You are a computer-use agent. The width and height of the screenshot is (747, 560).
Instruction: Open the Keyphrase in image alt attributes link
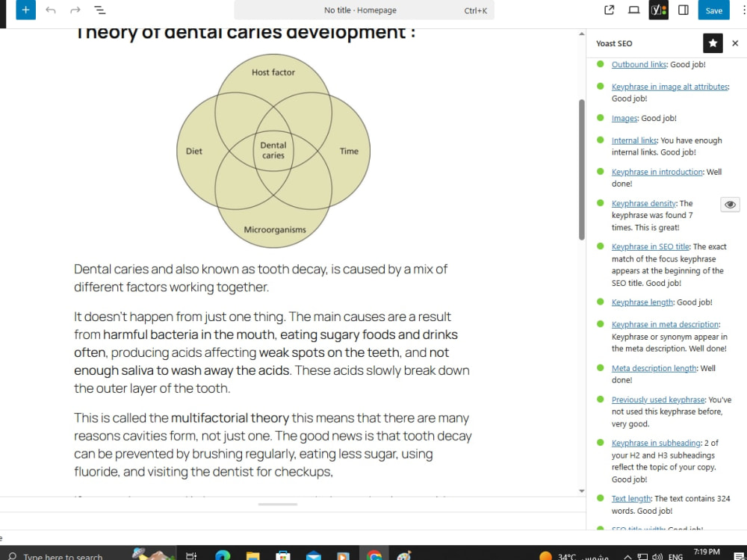coord(670,87)
